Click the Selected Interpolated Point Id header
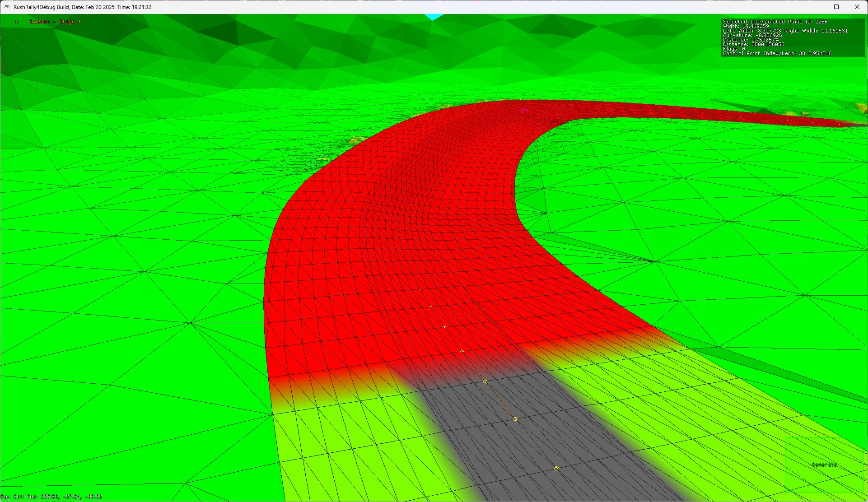868x502 pixels. point(775,21)
